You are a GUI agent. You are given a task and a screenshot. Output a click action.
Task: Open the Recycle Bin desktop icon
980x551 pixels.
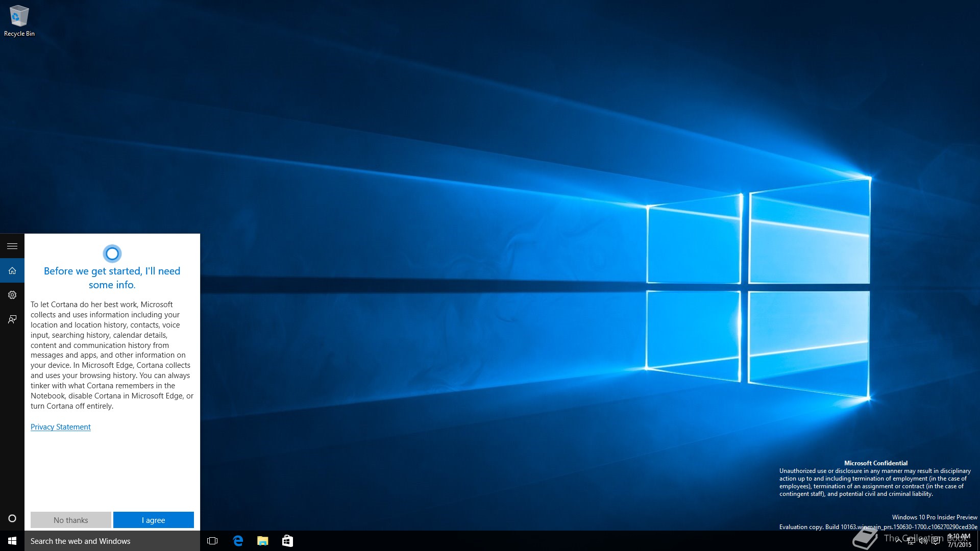[19, 21]
